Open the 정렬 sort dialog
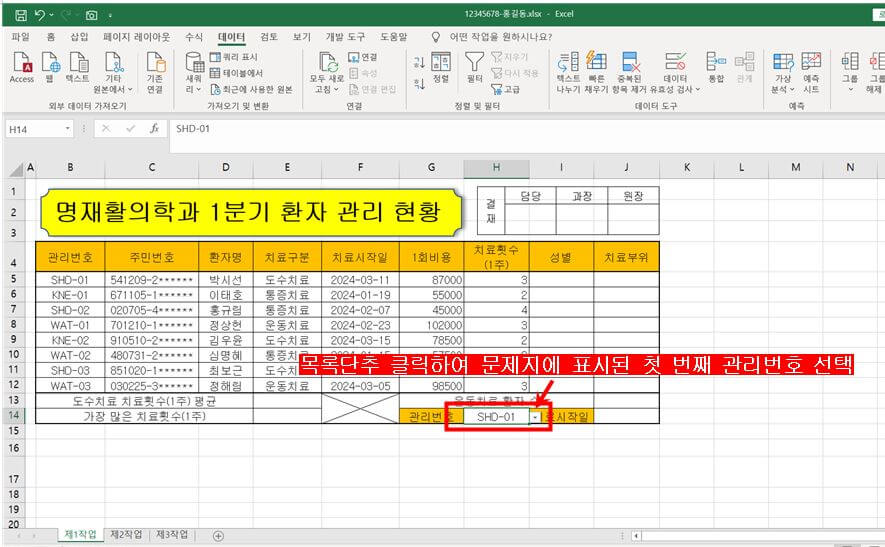The image size is (885, 547). 441,67
